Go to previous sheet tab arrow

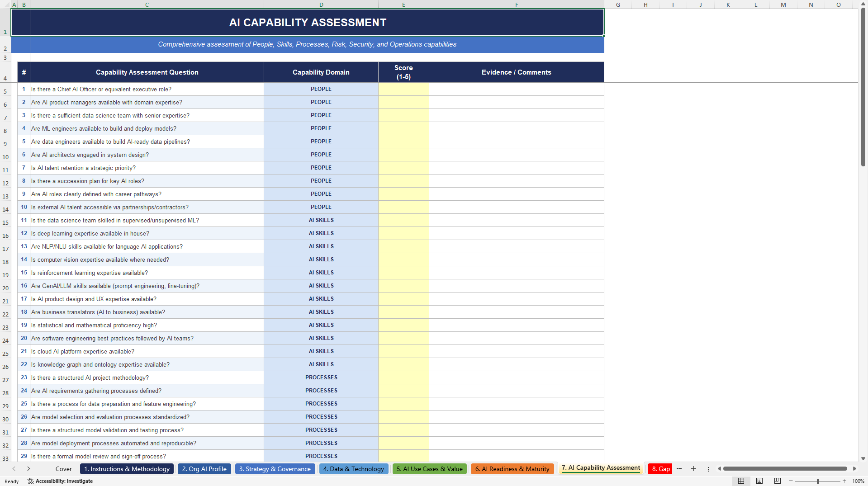click(x=14, y=469)
